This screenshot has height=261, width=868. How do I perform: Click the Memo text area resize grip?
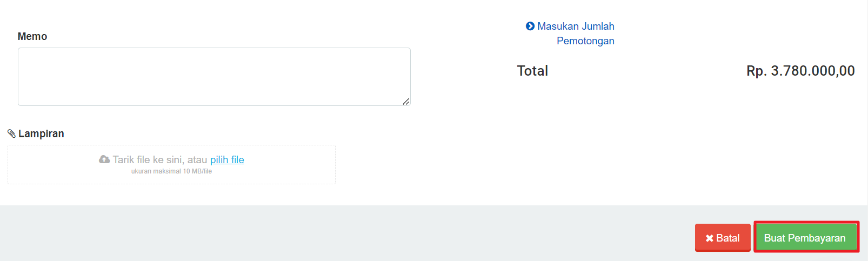(406, 102)
